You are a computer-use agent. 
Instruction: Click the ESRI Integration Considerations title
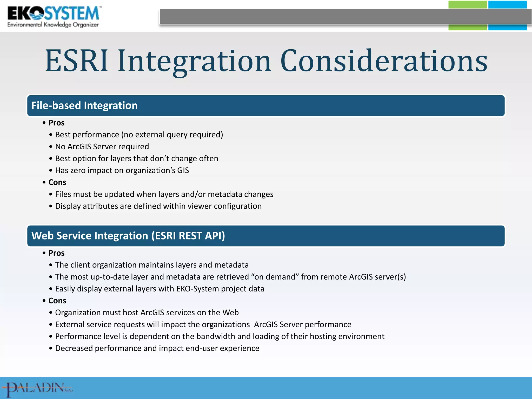[x=266, y=61]
